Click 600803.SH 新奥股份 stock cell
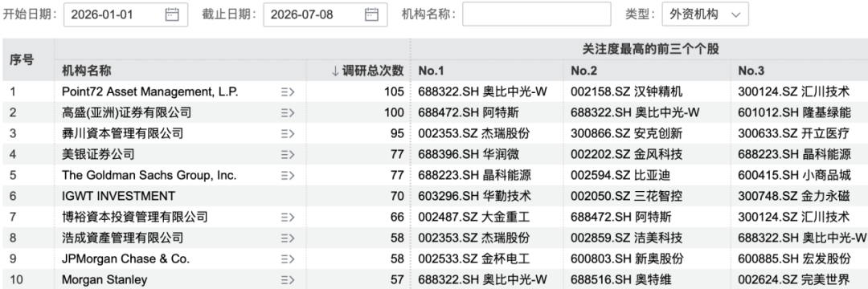Image resolution: width=868 pixels, height=289 pixels. 627,258
